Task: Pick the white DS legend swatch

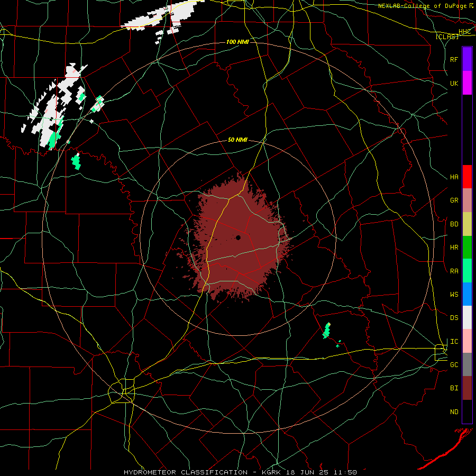Action: (467, 317)
